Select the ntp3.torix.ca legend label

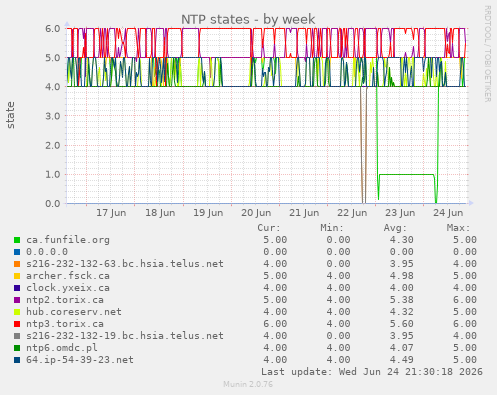(x=65, y=324)
